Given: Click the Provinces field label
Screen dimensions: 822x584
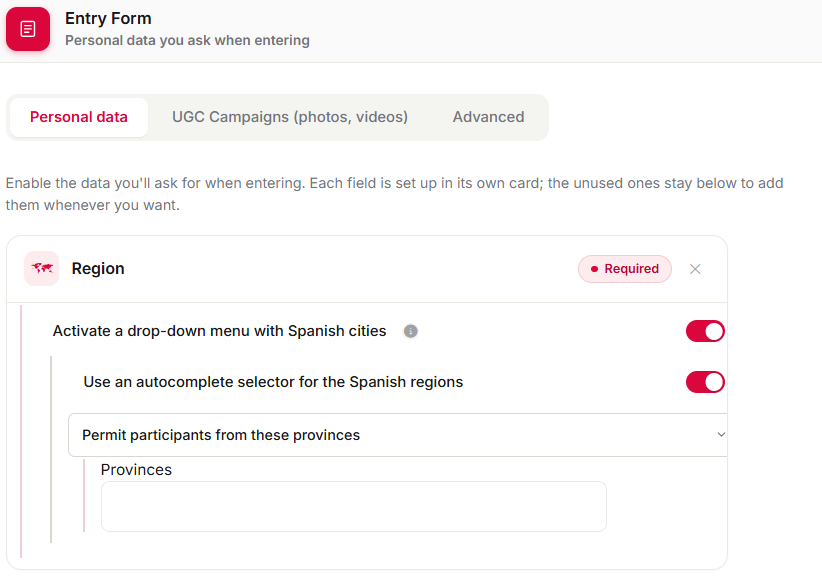Looking at the screenshot, I should tap(136, 470).
